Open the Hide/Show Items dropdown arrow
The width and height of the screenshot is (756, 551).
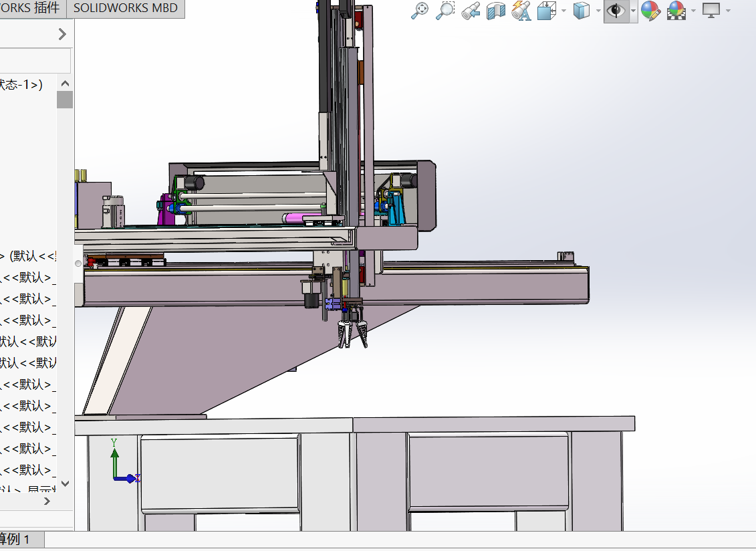coord(633,11)
